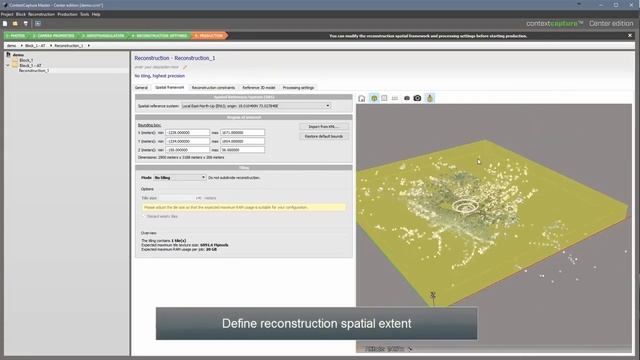Open the tiling Mode dropdown
Viewport: 640px width, 360px height.
[180, 178]
